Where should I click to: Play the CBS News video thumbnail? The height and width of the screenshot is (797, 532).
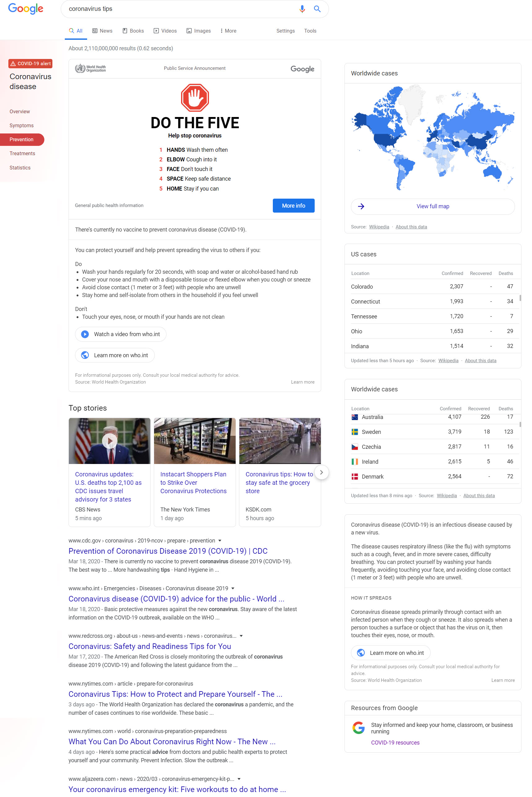109,441
